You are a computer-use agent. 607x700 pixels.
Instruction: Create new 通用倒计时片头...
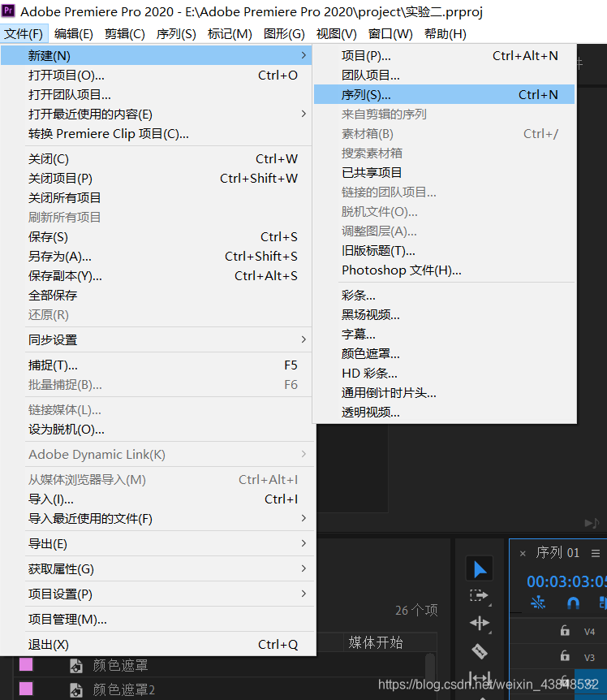(x=444, y=393)
